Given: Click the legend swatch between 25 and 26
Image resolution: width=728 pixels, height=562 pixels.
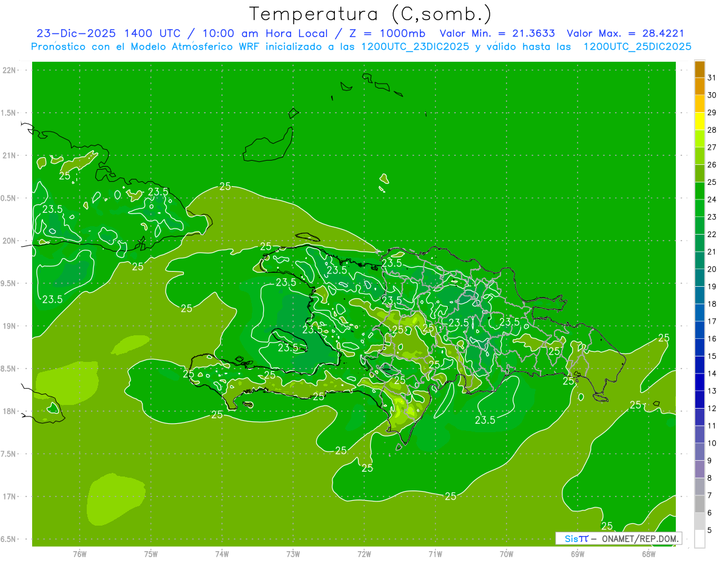Looking at the screenshot, I should 699,173.
